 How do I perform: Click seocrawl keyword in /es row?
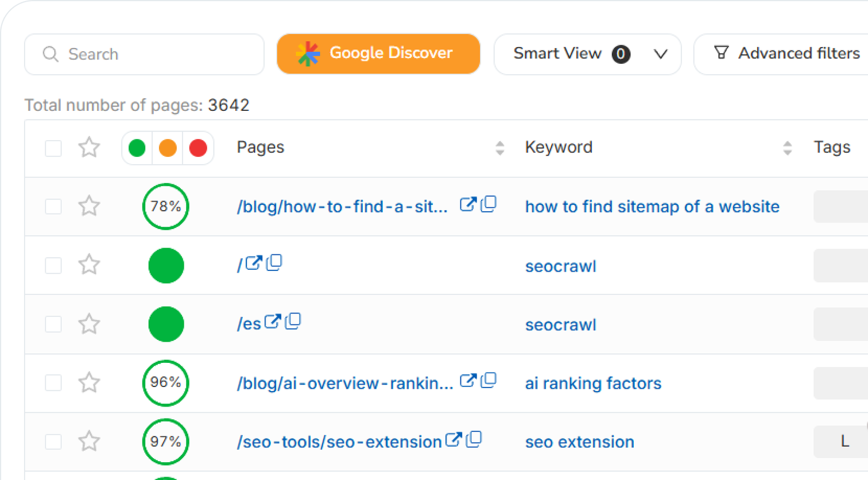tap(561, 324)
